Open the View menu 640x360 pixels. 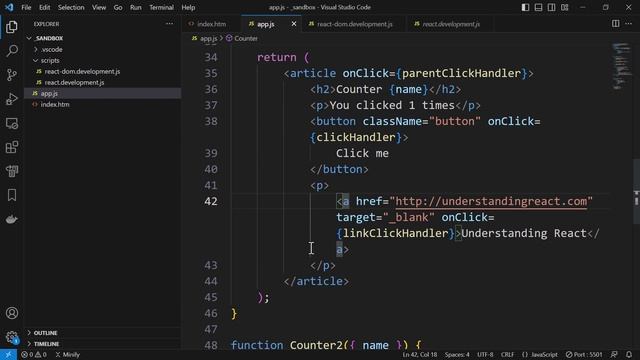pos(99,7)
